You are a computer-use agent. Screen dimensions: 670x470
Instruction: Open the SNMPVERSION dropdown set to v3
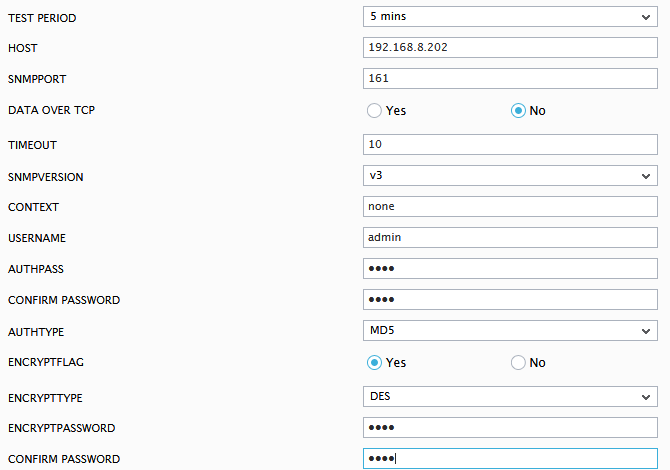pyautogui.click(x=510, y=176)
